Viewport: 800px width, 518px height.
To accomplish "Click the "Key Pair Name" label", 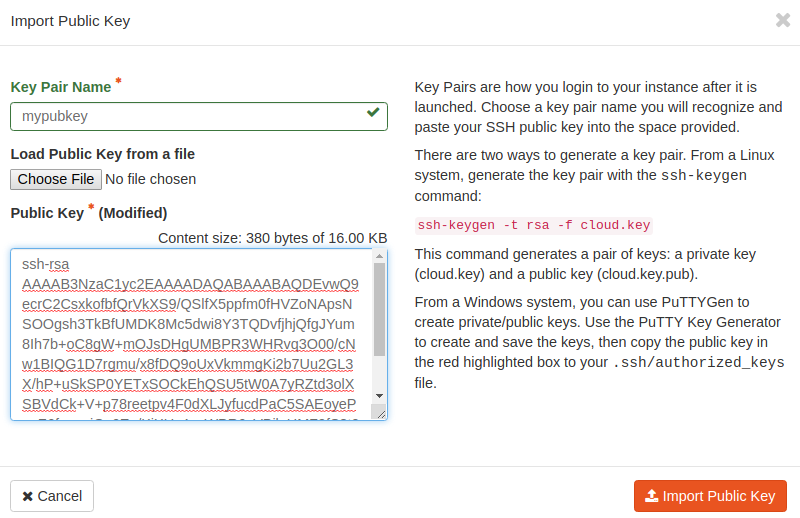I will tap(60, 87).
